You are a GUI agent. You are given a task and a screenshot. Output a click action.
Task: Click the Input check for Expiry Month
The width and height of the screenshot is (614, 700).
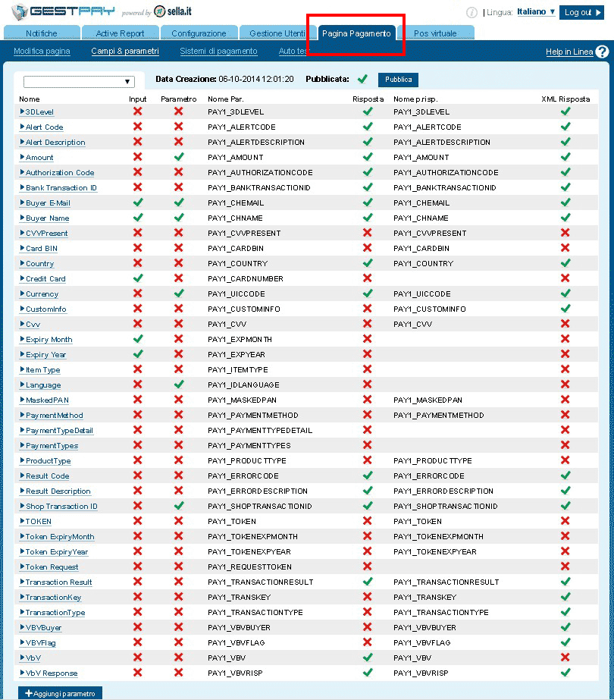pos(138,339)
